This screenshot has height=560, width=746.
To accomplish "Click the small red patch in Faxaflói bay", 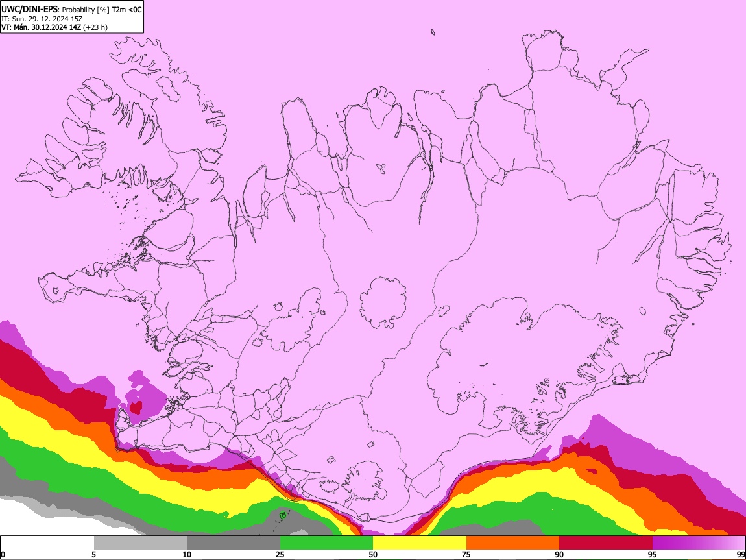I will 136,407.
